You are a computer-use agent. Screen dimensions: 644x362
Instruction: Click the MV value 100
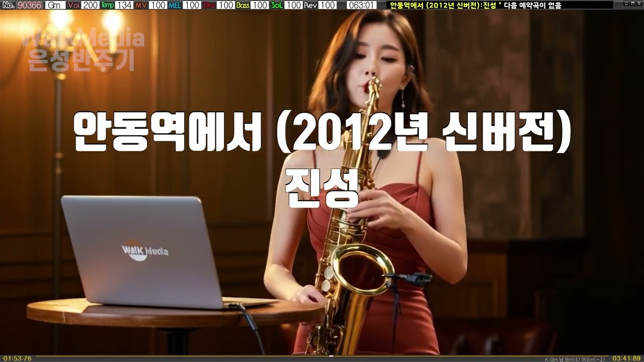click(x=158, y=5)
